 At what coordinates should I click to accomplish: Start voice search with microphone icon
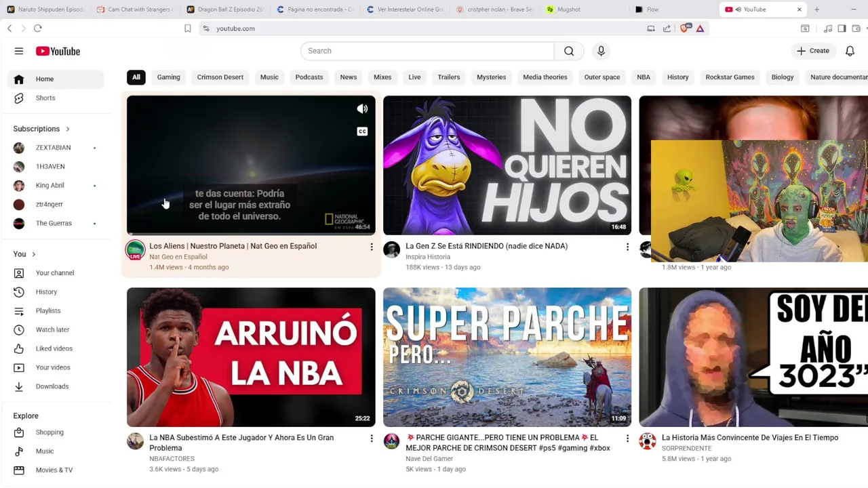601,51
